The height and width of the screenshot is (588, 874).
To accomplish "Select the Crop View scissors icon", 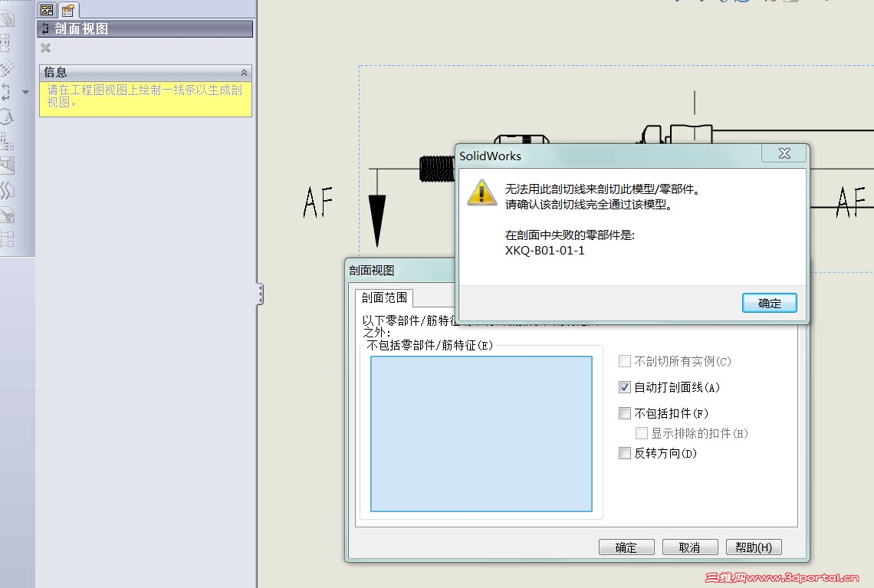I will (7, 215).
